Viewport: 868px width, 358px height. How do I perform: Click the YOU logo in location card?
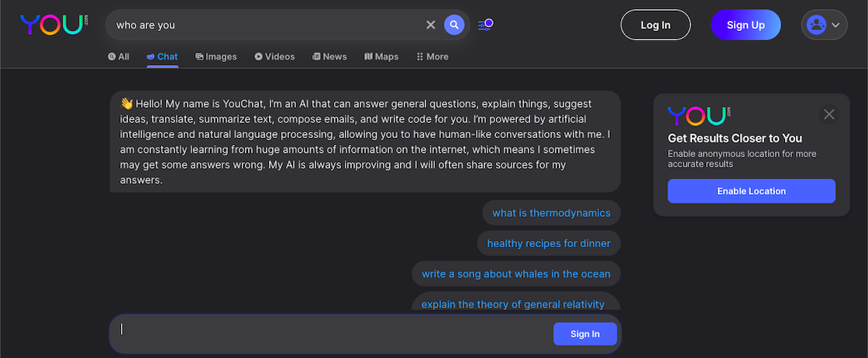coord(699,115)
